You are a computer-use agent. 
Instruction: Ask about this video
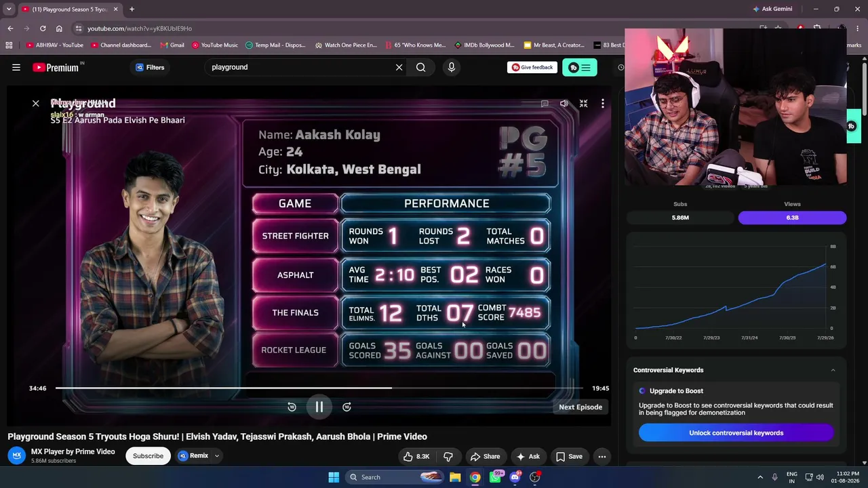click(528, 456)
